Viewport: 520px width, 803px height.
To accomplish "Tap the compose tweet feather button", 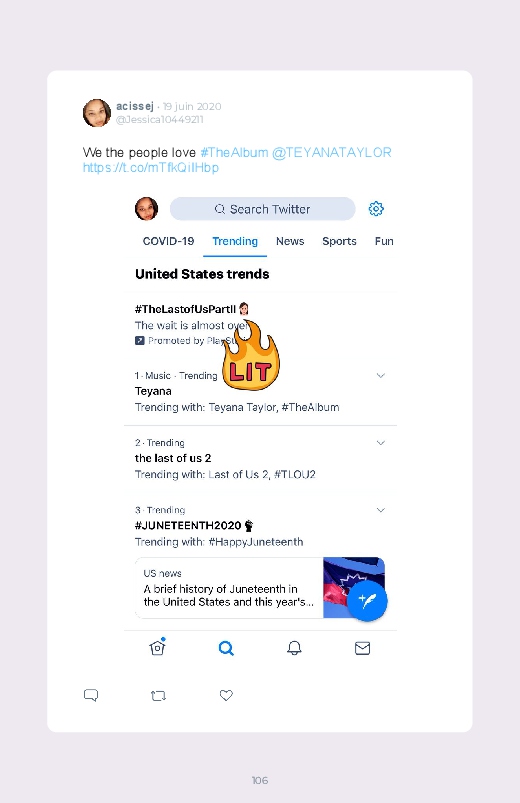I will pyautogui.click(x=367, y=601).
